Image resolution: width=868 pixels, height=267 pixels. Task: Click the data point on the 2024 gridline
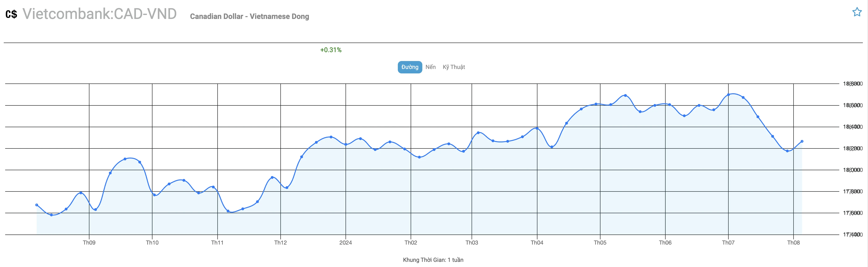(x=346, y=144)
